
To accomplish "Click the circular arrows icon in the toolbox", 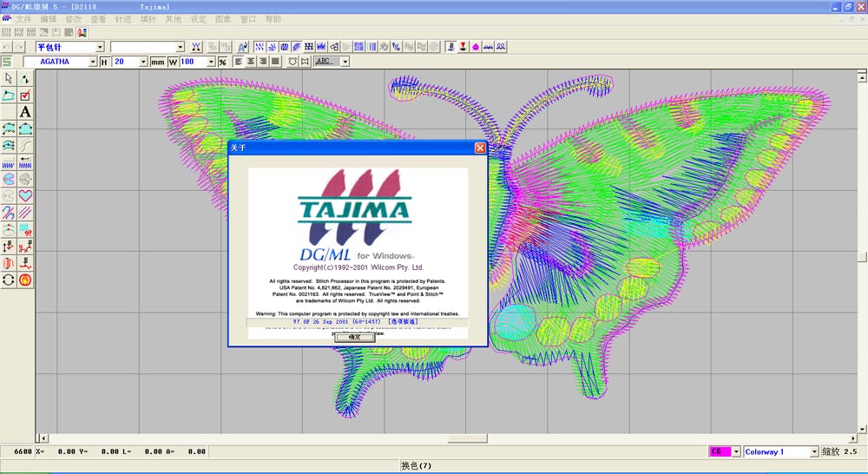I will 9,280.
